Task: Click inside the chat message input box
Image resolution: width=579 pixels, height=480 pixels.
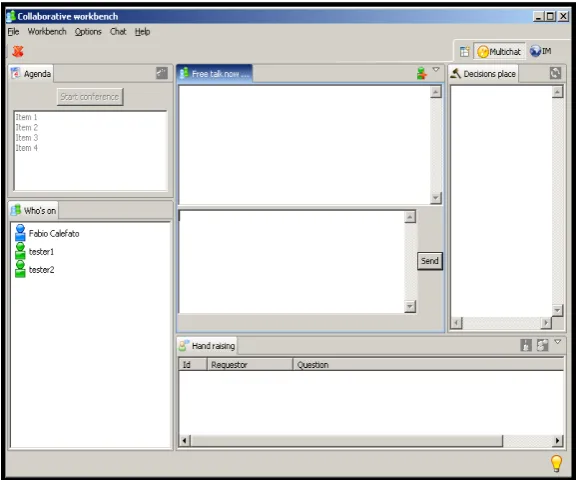Action: pos(292,262)
